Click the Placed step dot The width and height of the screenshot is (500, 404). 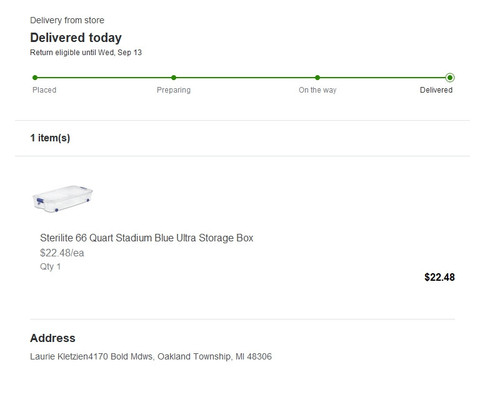point(35,78)
